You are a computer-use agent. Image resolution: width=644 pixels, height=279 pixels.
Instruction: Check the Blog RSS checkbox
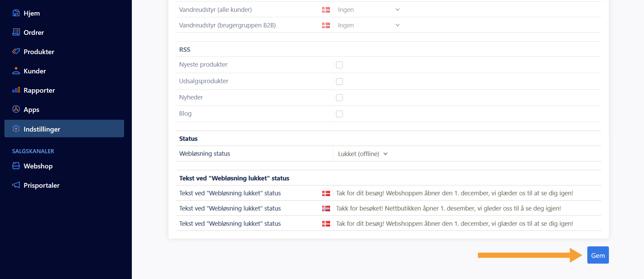tap(339, 114)
